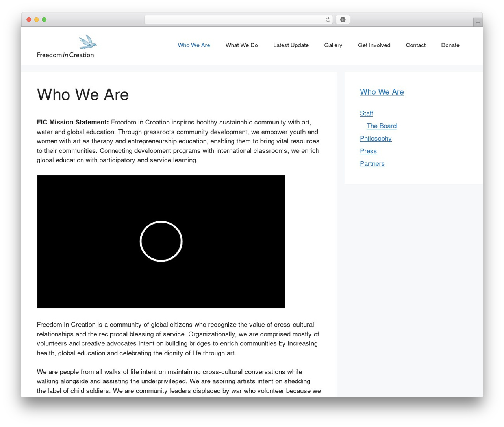Open the Philosophy sidebar link

click(376, 139)
